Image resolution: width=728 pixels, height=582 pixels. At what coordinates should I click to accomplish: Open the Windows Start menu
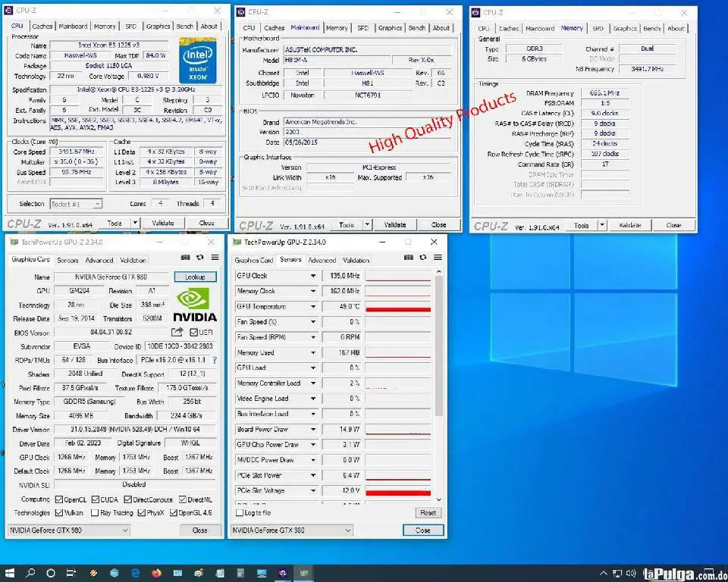pos(9,573)
